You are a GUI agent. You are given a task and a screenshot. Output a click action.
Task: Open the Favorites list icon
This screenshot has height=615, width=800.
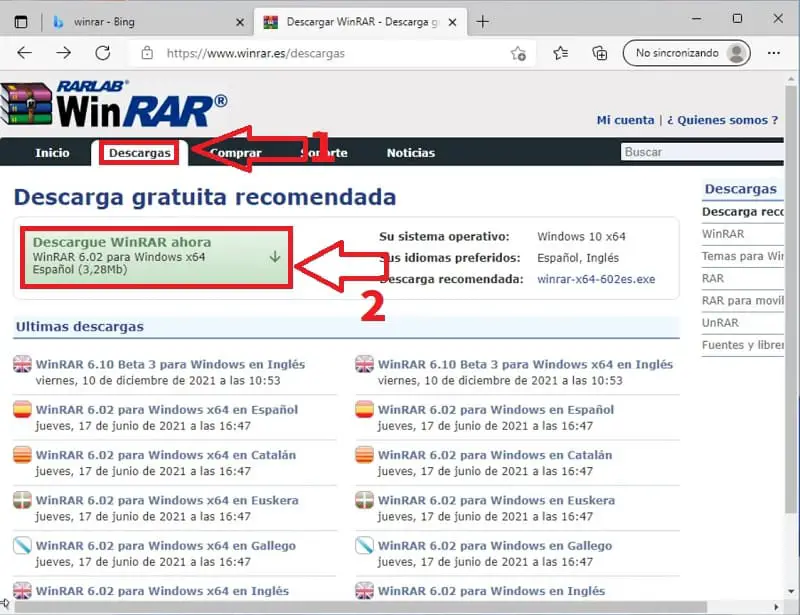click(x=560, y=53)
